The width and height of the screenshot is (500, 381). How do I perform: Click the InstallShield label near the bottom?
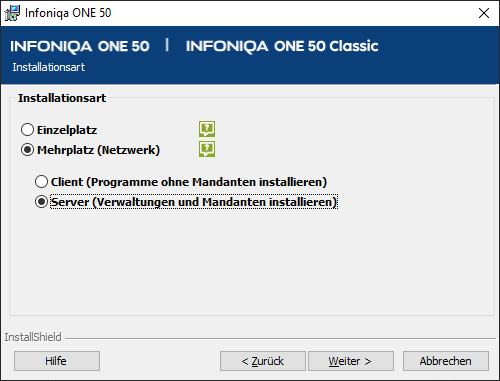(x=33, y=337)
